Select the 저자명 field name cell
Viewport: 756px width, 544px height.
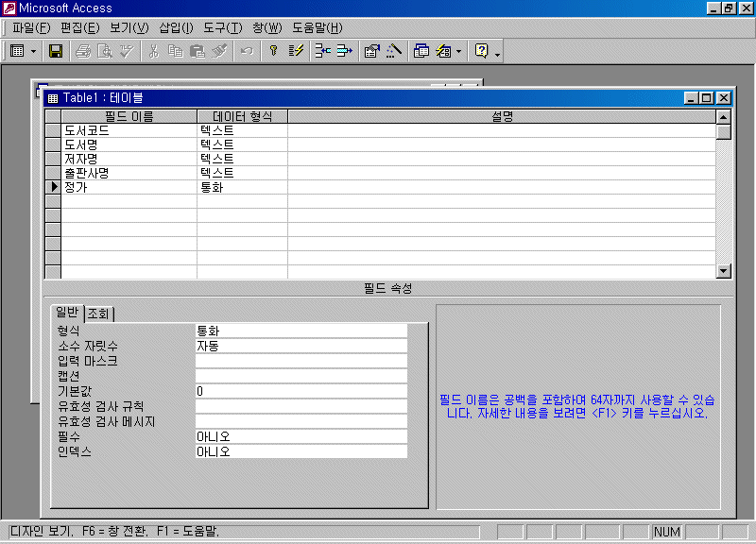pos(129,159)
